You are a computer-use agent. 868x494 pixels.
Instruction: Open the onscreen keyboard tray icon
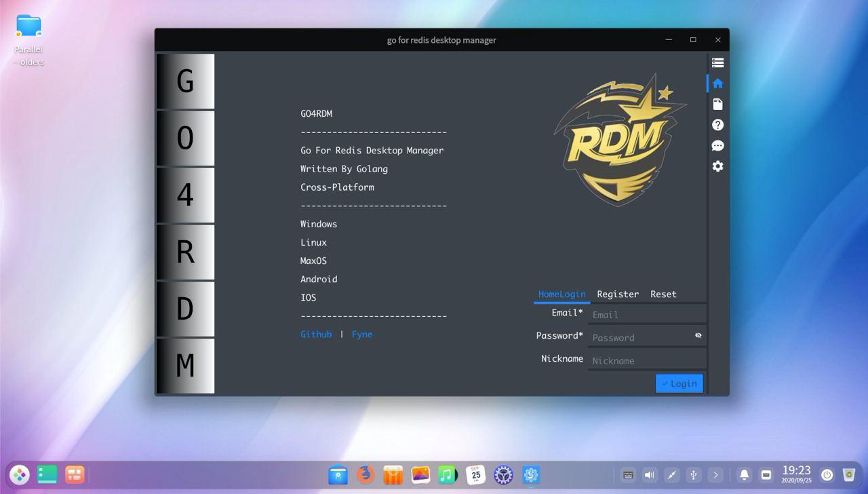tap(628, 475)
